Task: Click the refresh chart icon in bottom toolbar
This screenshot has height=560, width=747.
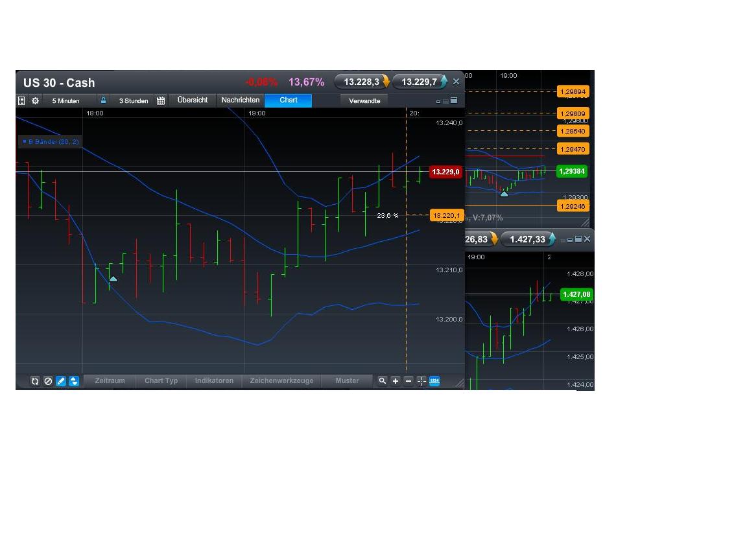Action: [x=35, y=381]
